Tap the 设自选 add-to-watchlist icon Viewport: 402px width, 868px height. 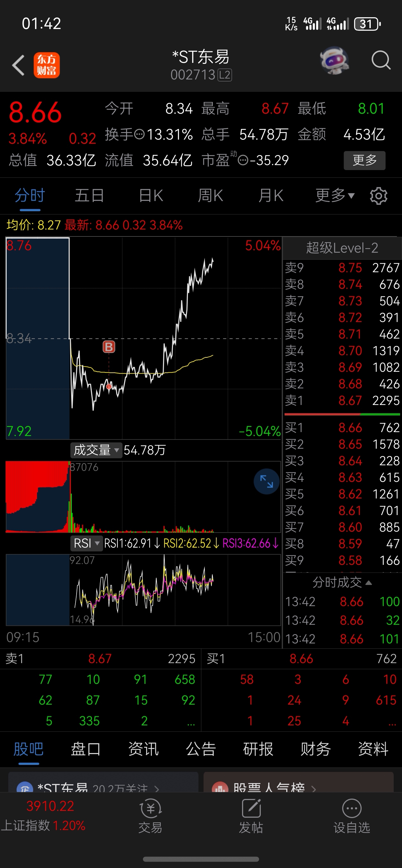point(352,816)
